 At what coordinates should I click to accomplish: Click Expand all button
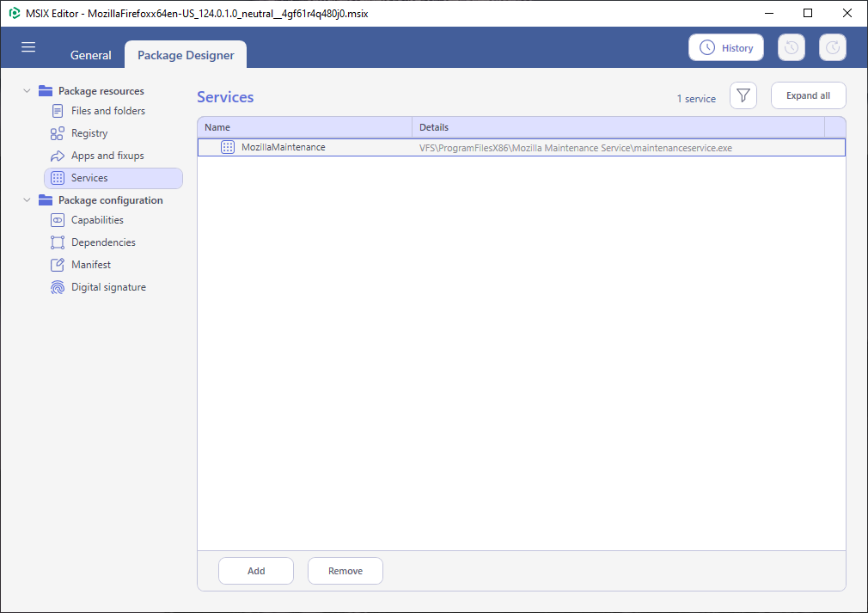(808, 95)
